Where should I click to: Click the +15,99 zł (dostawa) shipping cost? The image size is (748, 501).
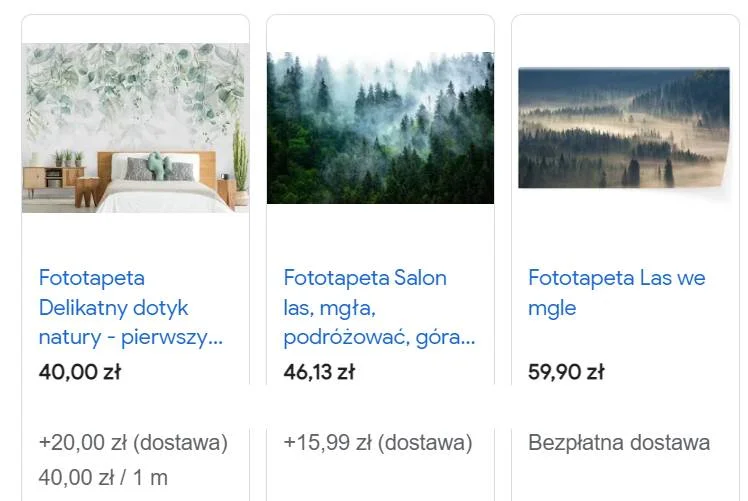coord(378,443)
